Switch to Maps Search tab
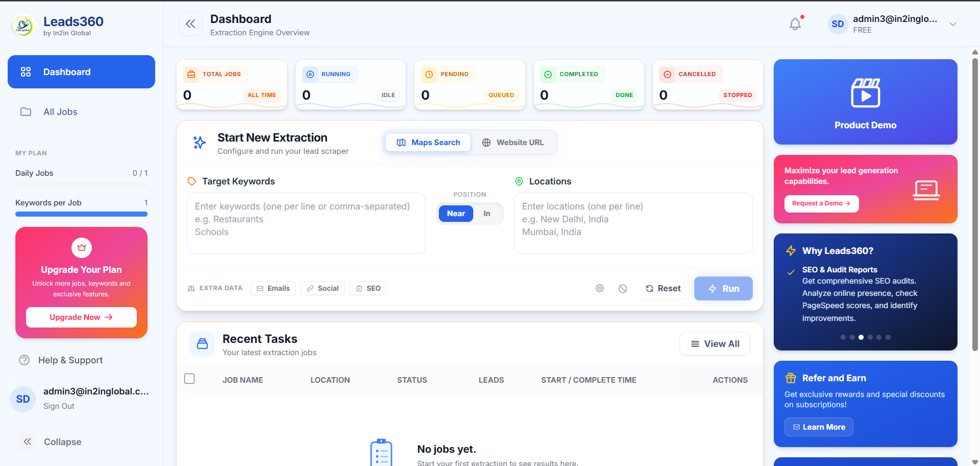Screen dimensions: 980x466 428,143
